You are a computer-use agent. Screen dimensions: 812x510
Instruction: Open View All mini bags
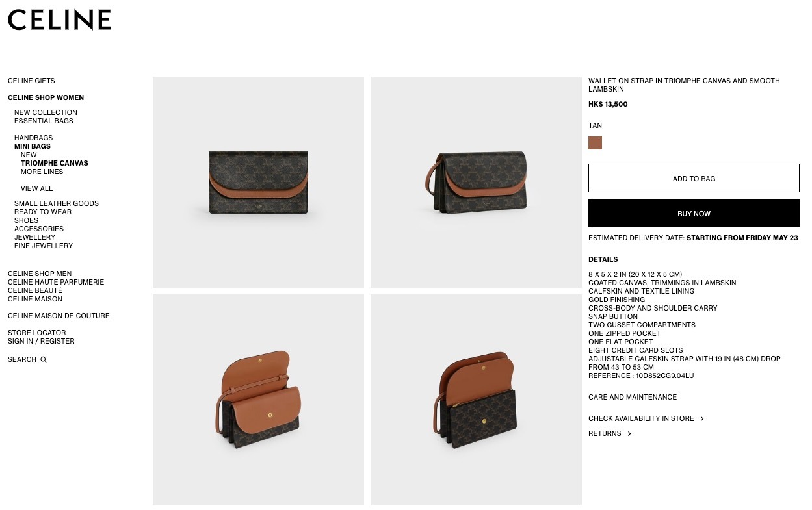37,188
